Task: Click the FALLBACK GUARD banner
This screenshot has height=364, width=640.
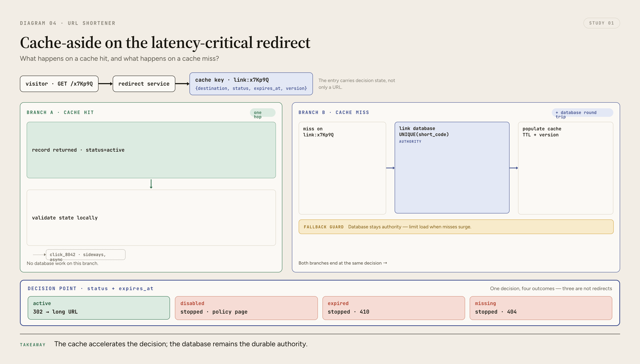Action: (456, 227)
